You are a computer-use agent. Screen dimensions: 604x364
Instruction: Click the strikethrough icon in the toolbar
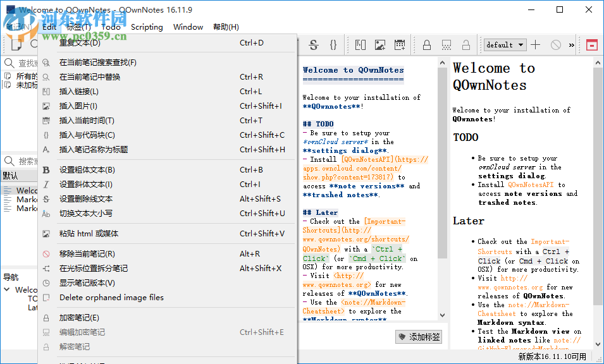tap(313, 45)
